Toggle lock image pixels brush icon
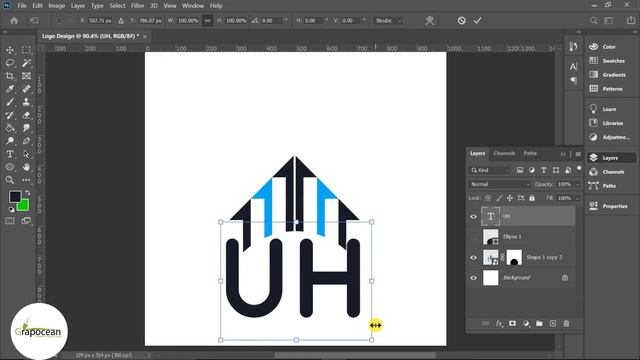Screen dimensions: 640x360 pyautogui.click(x=499, y=198)
